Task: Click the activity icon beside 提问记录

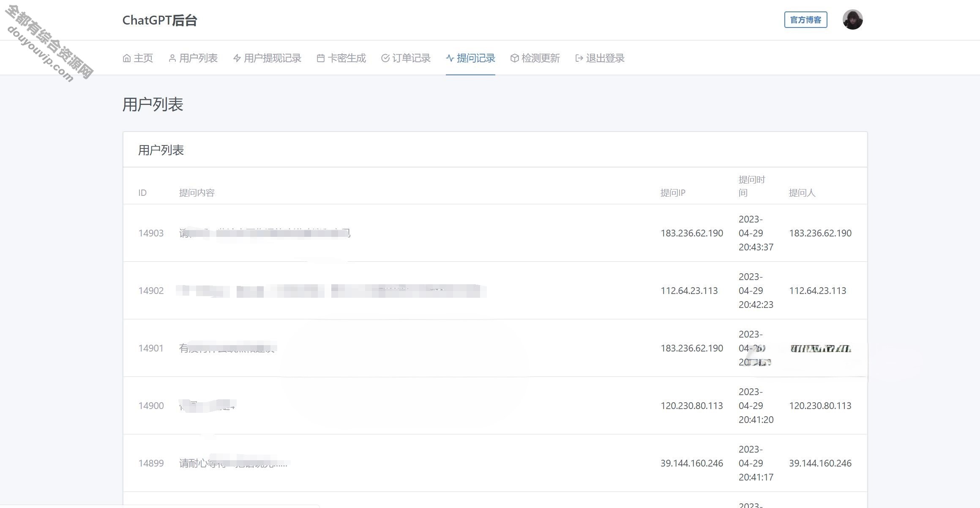Action: (x=450, y=58)
